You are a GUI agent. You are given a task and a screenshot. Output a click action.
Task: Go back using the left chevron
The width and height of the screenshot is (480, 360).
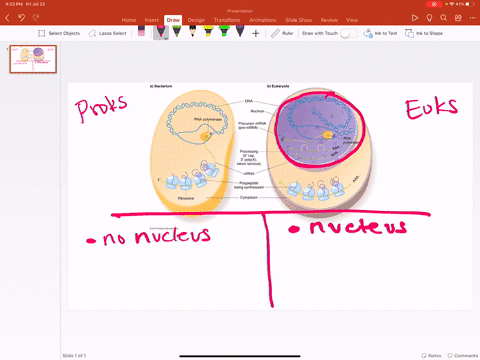(7, 17)
